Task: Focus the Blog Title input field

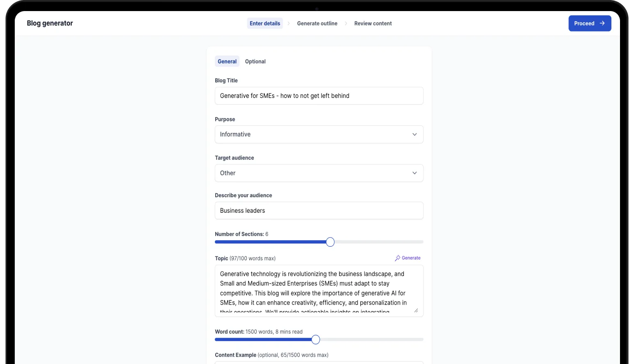Action: pos(319,96)
